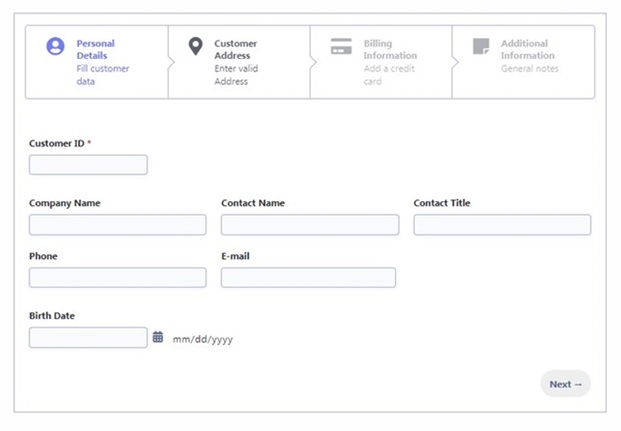Click the Customer ID label
This screenshot has width=621, height=431.
pyautogui.click(x=59, y=143)
